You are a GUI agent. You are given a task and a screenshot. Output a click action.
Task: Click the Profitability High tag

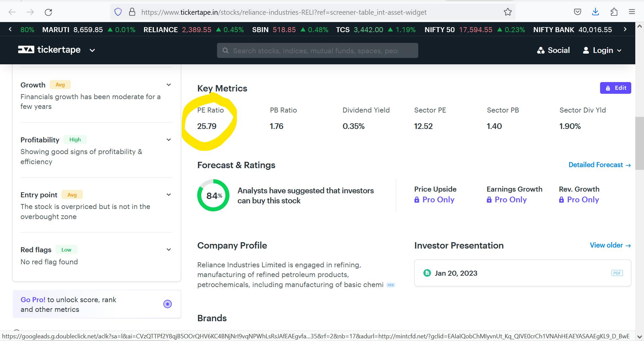coord(75,140)
